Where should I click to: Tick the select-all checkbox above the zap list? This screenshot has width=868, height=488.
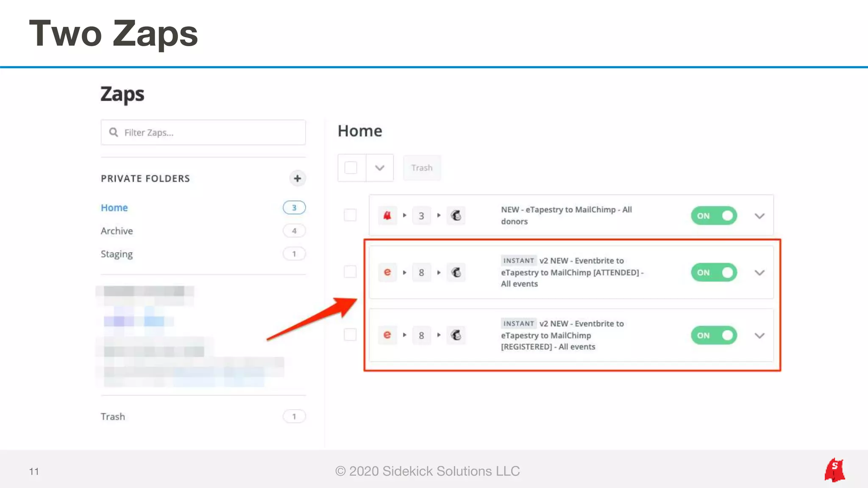pos(351,168)
